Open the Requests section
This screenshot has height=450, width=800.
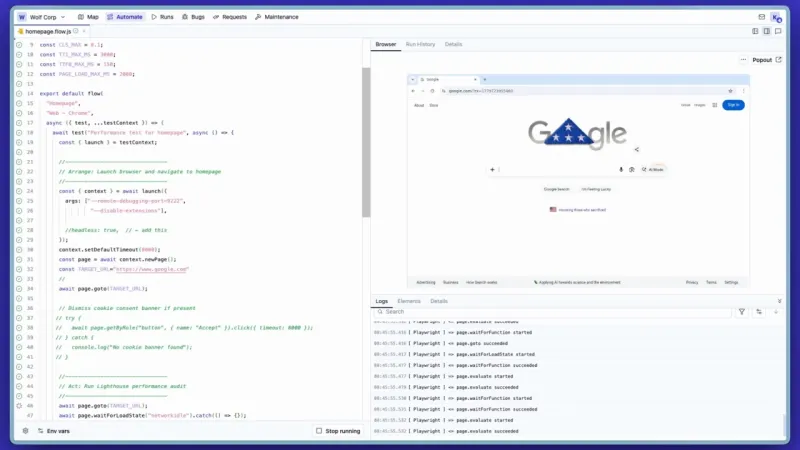point(230,17)
